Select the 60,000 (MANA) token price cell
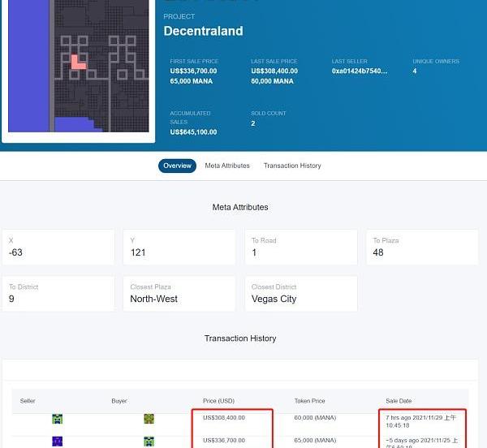Image resolution: width=487 pixels, height=448 pixels. (315, 418)
